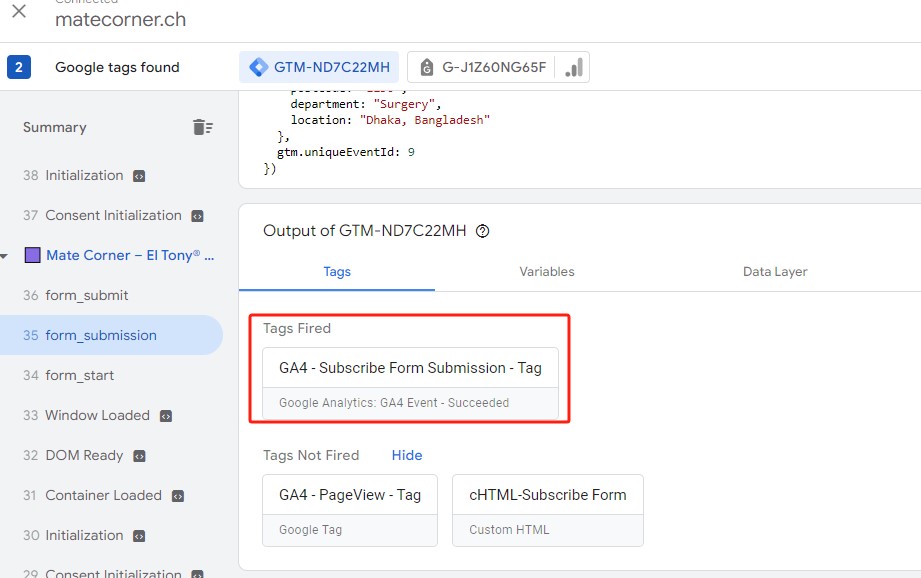Screen dimensions: 921x578
Task: Select the G-J1Z60NG65F tag chip
Action: 498,67
